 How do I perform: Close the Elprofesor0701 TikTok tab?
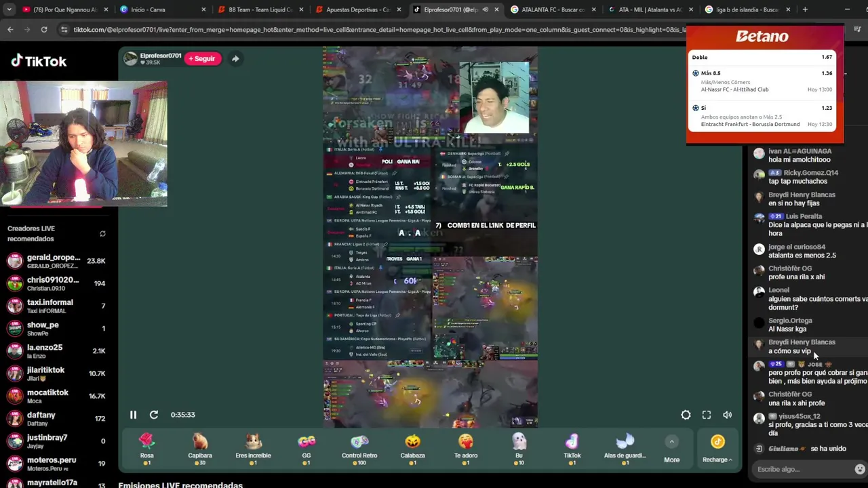(496, 9)
